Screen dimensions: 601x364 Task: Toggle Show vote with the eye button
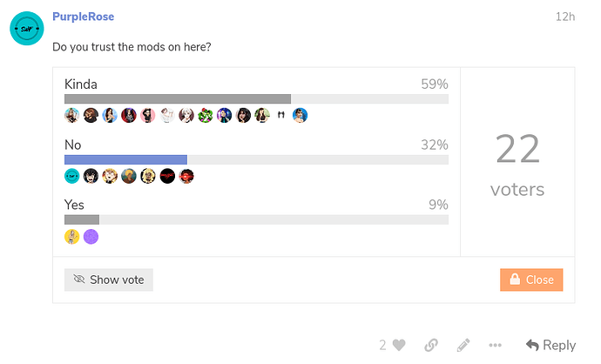[109, 280]
